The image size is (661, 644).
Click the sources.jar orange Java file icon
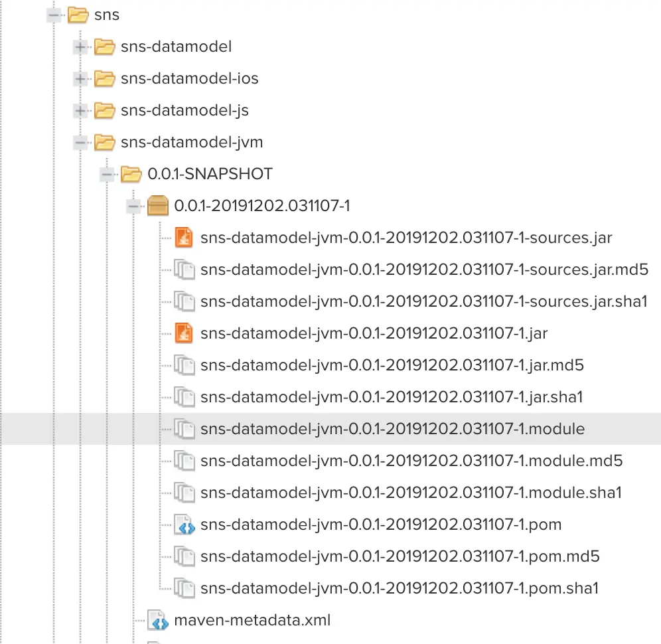184,238
